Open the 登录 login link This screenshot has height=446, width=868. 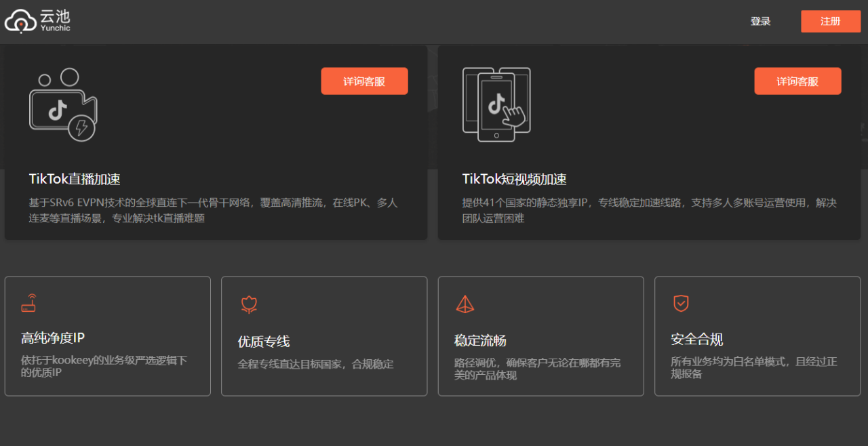[760, 22]
